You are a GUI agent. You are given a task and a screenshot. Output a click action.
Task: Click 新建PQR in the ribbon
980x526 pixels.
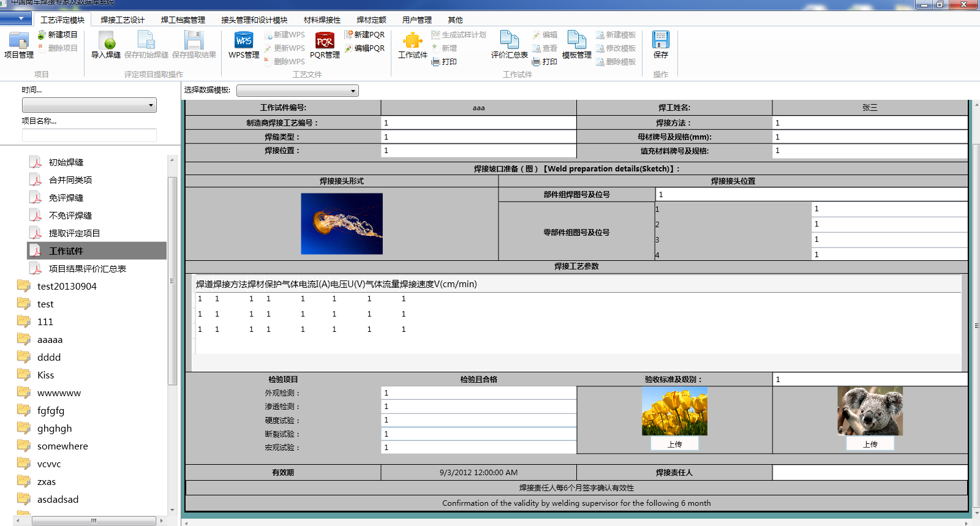[x=365, y=35]
